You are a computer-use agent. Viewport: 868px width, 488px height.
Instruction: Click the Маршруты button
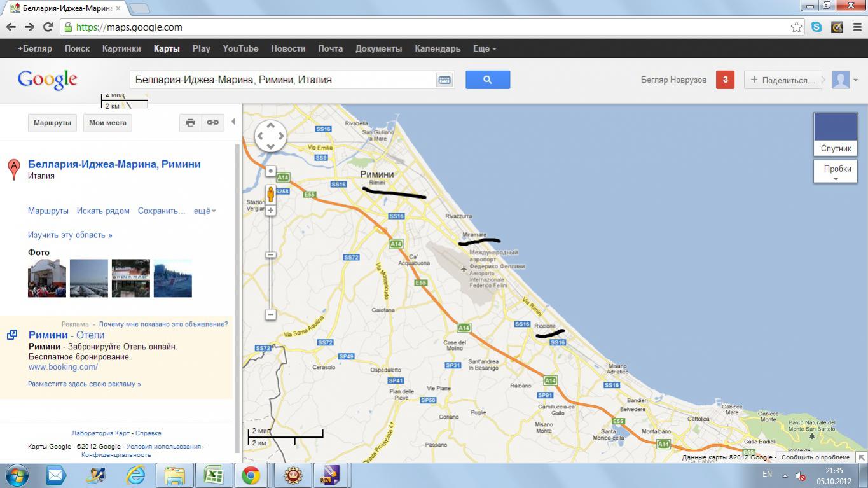point(52,123)
